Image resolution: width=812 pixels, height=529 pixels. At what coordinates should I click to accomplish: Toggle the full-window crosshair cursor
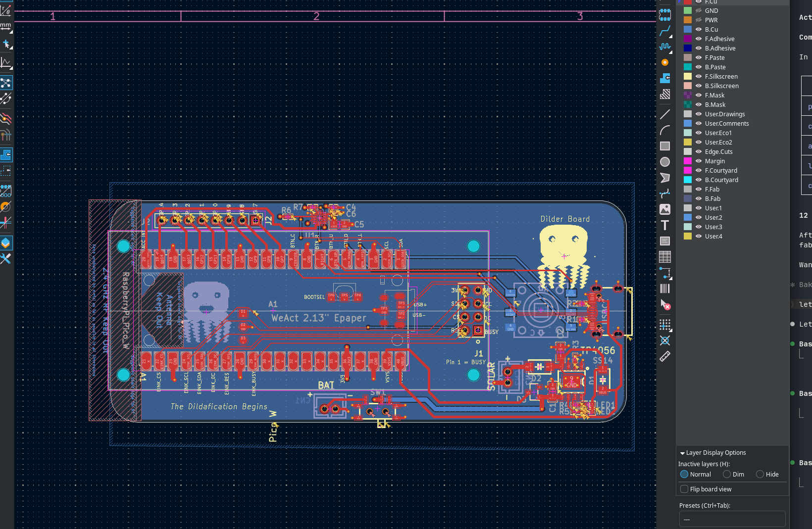pos(6,44)
